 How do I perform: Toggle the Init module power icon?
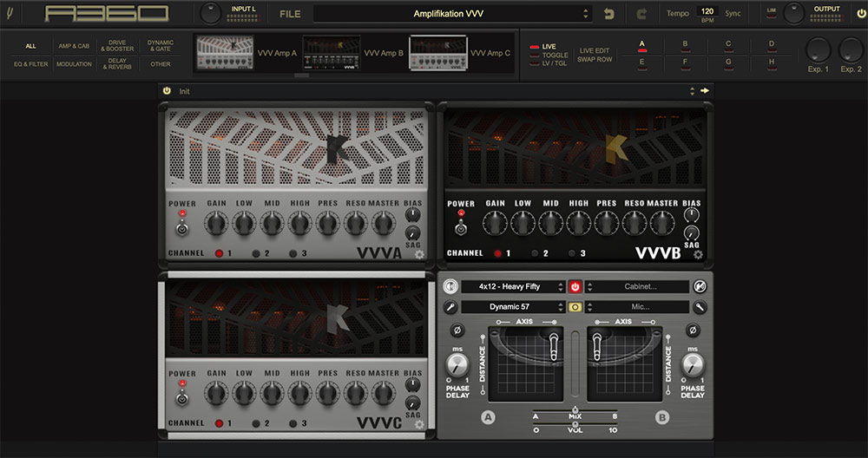tap(167, 91)
